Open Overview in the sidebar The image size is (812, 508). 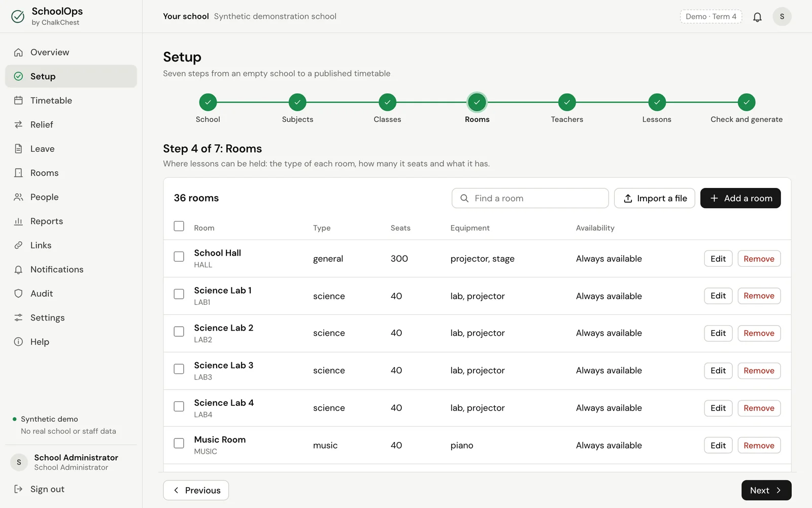coord(71,52)
